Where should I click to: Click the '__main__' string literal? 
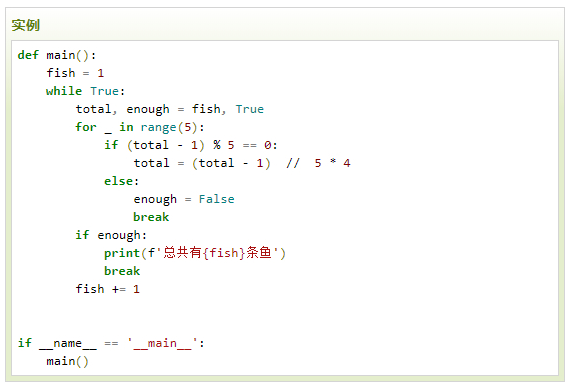point(162,343)
